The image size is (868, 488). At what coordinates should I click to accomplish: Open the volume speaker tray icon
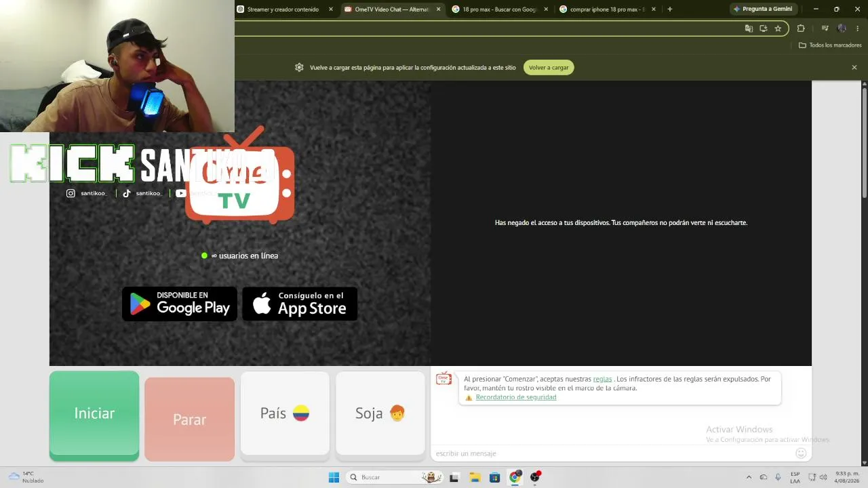click(823, 477)
